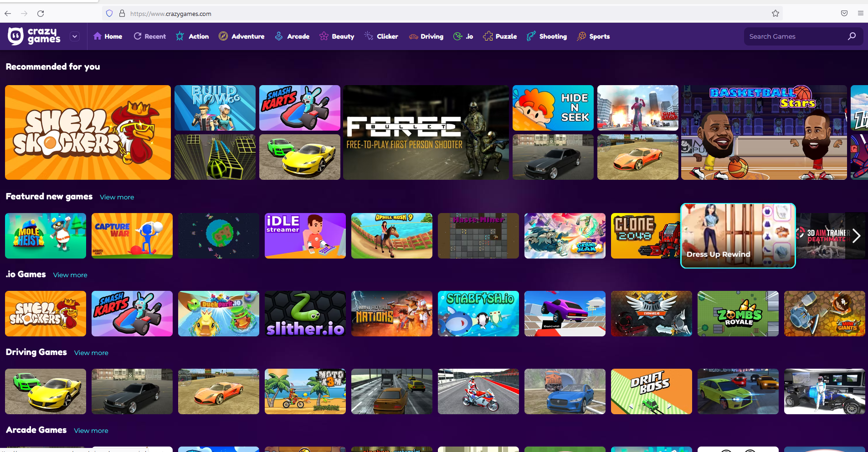Image resolution: width=868 pixels, height=452 pixels.
Task: Click View more next to Featured new games
Action: pyautogui.click(x=117, y=197)
